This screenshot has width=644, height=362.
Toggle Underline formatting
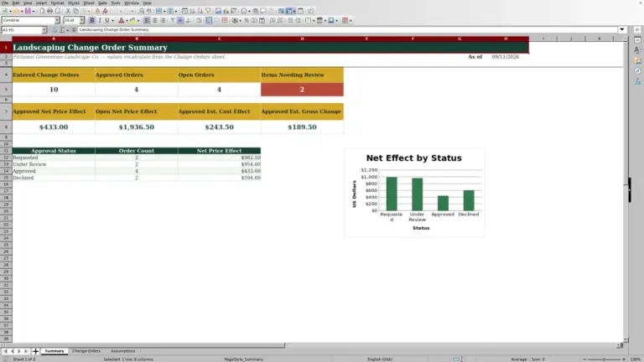[x=107, y=20]
